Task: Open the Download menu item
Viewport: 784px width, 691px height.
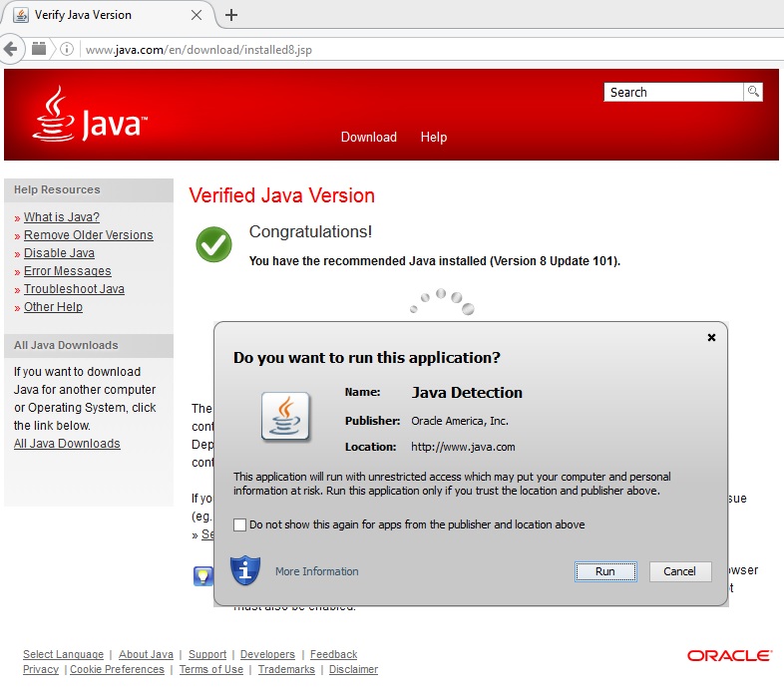Action: 369,137
